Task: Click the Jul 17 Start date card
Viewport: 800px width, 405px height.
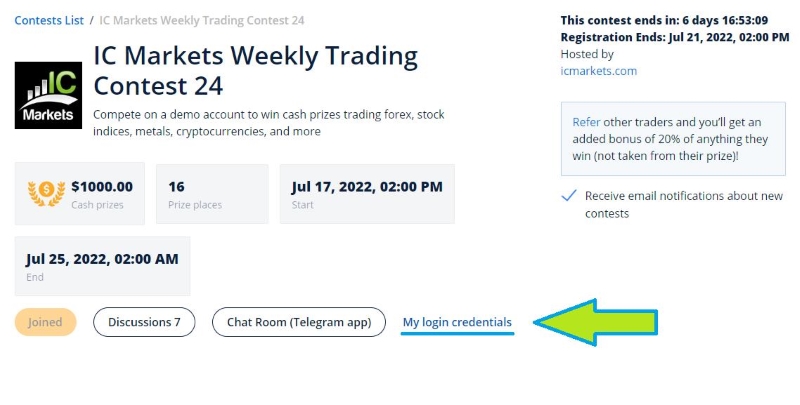Action: click(367, 194)
